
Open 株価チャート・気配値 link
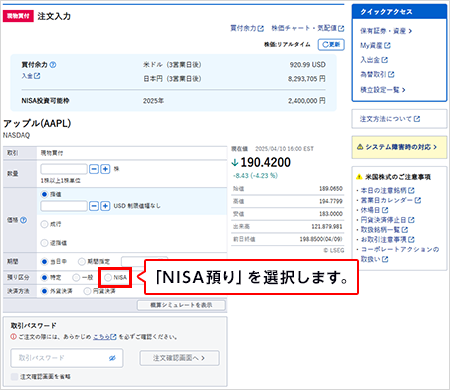click(308, 28)
